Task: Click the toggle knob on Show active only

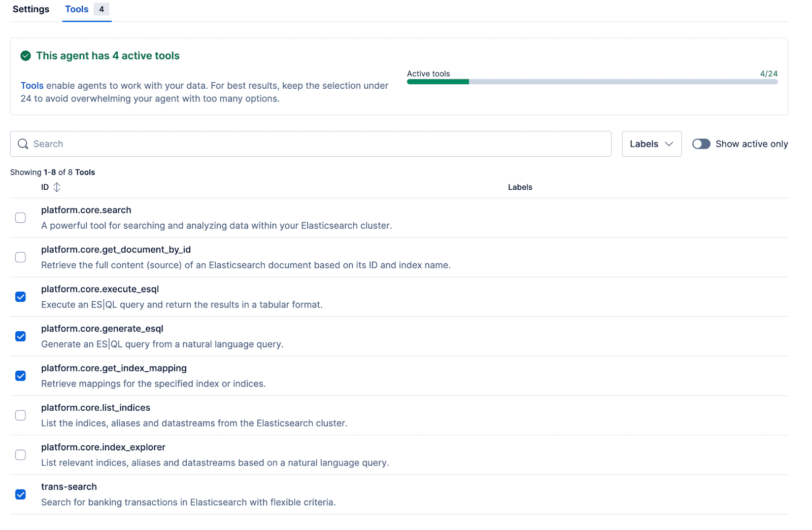Action: coord(697,144)
